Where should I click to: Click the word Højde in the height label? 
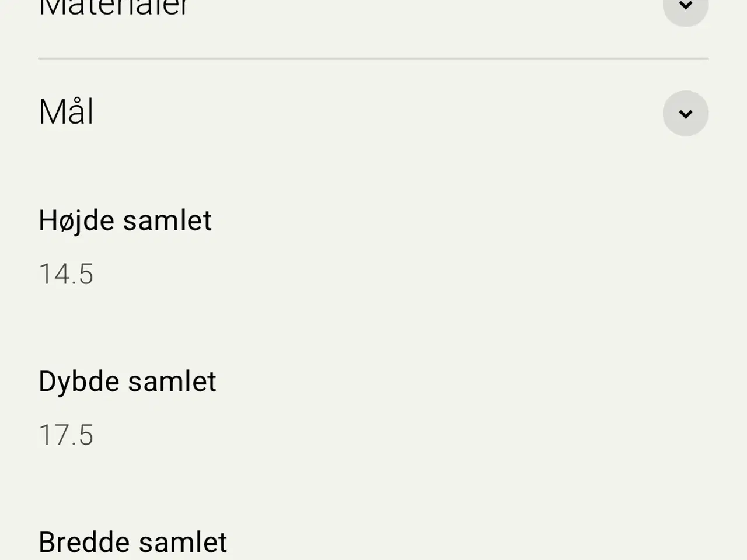[76, 220]
